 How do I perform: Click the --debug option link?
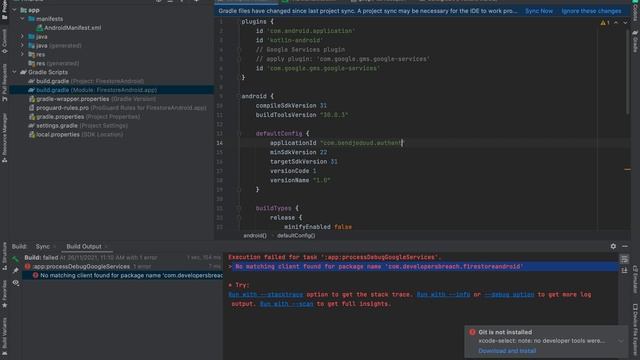pyautogui.click(x=509, y=294)
